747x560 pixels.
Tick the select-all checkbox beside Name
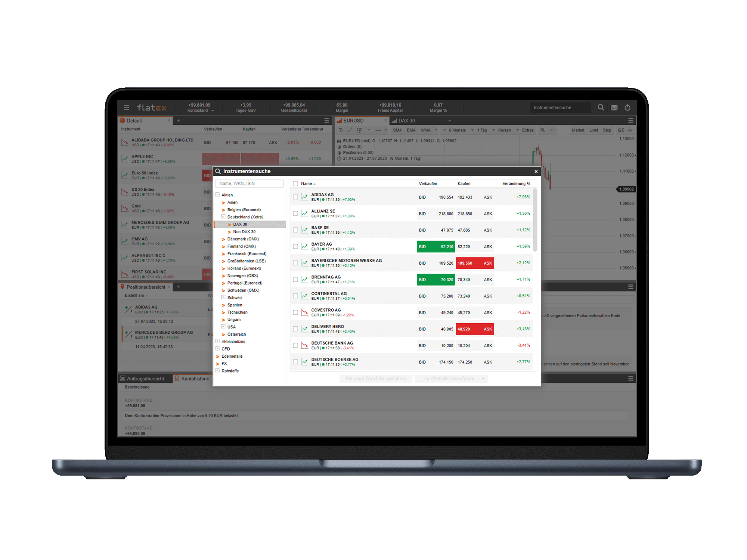[295, 184]
